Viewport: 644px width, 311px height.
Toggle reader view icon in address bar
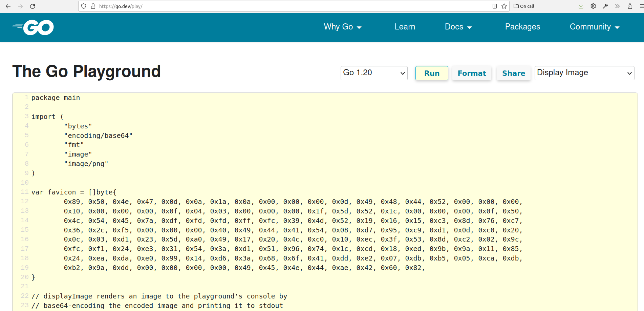(x=495, y=6)
